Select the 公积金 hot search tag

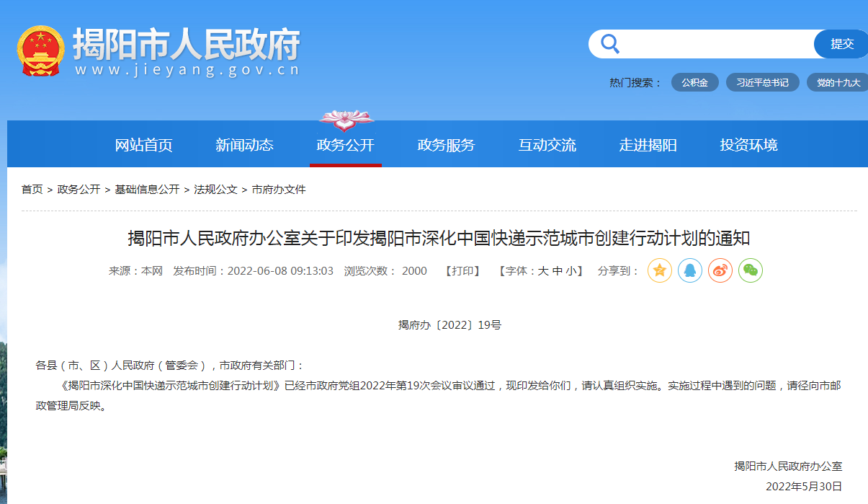[695, 82]
